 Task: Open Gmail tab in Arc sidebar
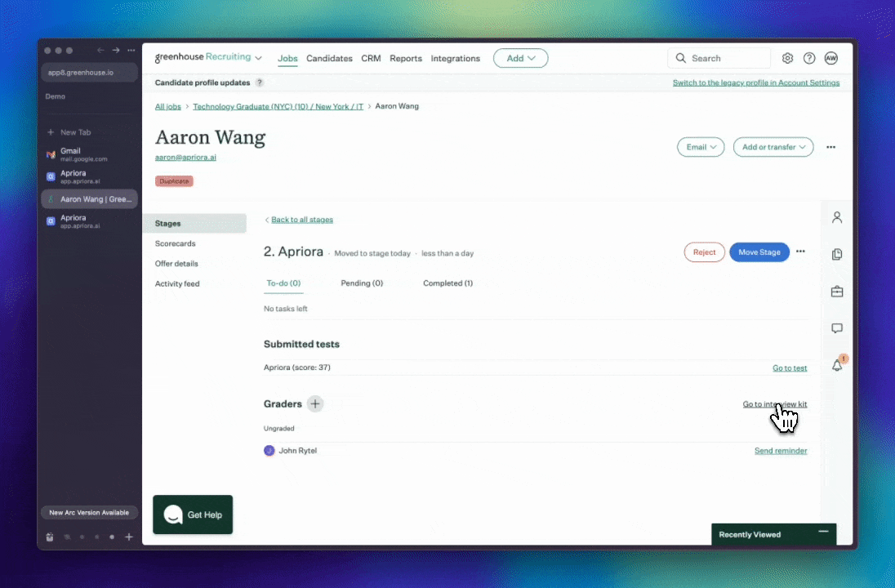(89, 154)
